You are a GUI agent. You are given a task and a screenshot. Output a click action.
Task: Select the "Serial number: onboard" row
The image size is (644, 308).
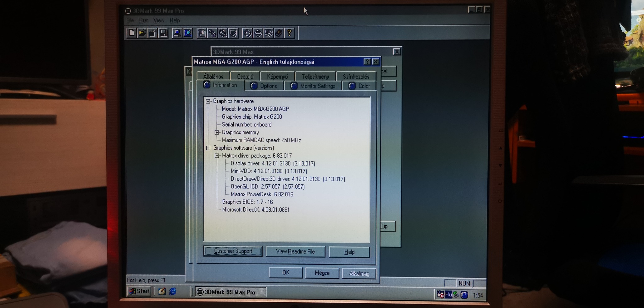click(x=247, y=125)
